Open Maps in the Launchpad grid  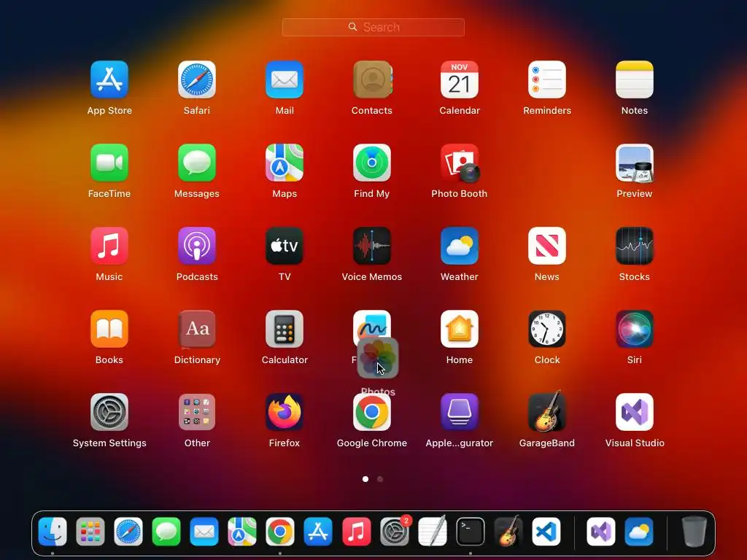point(285,163)
